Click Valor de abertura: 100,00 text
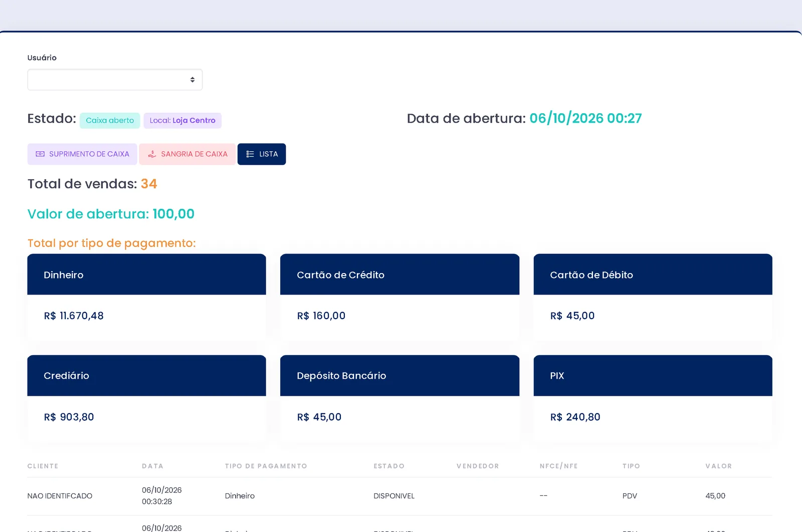802x532 pixels. pos(111,214)
